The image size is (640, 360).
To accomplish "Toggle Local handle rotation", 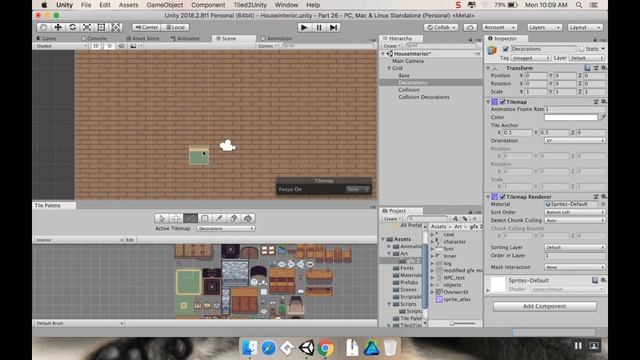I will [176, 27].
